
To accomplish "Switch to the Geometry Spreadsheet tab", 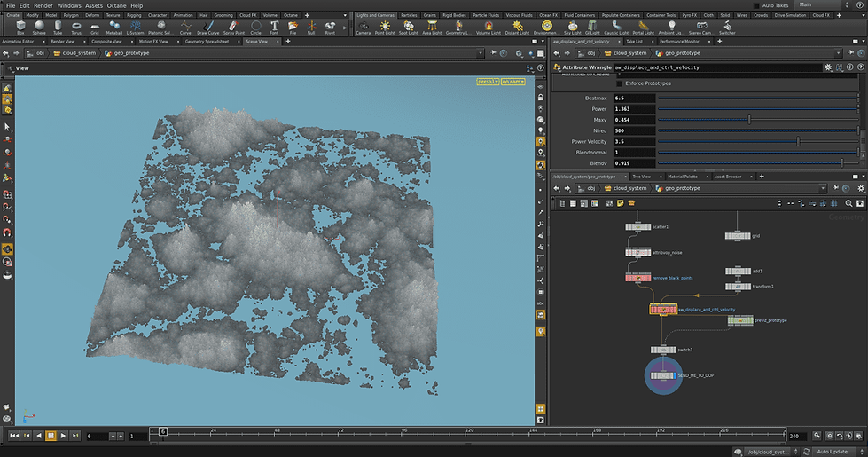I will click(207, 42).
